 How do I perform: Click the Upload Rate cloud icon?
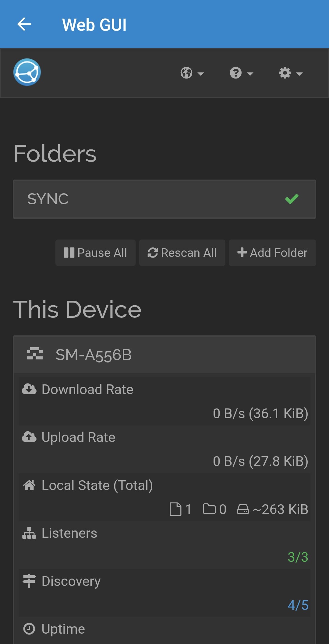coord(29,437)
